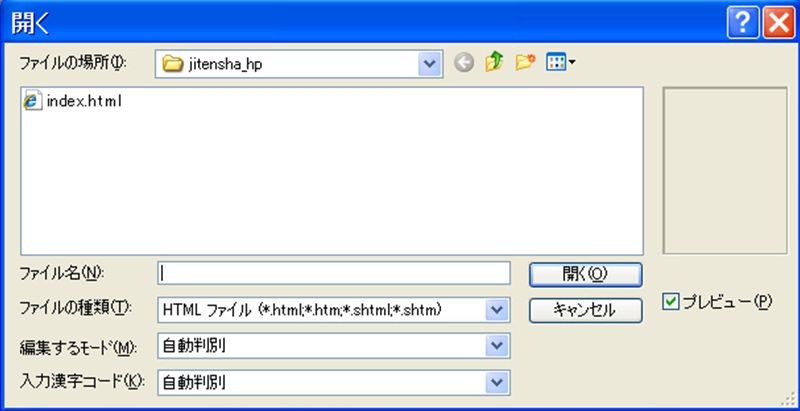Toggle the プレビュー checkbox
The width and height of the screenshot is (800, 411).
tap(670, 302)
